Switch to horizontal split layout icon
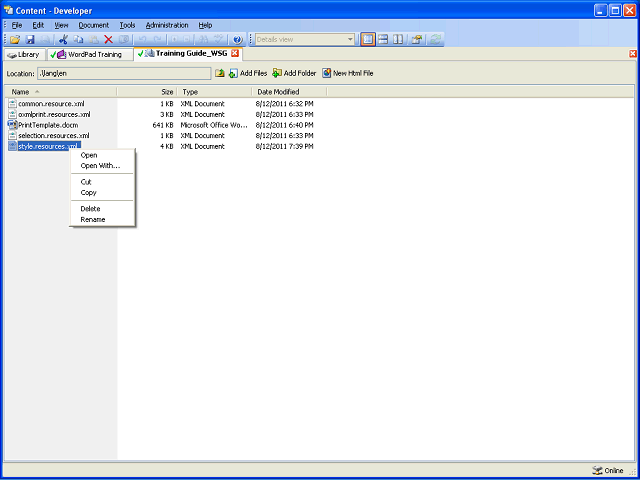This screenshot has width=640, height=480. (382, 40)
